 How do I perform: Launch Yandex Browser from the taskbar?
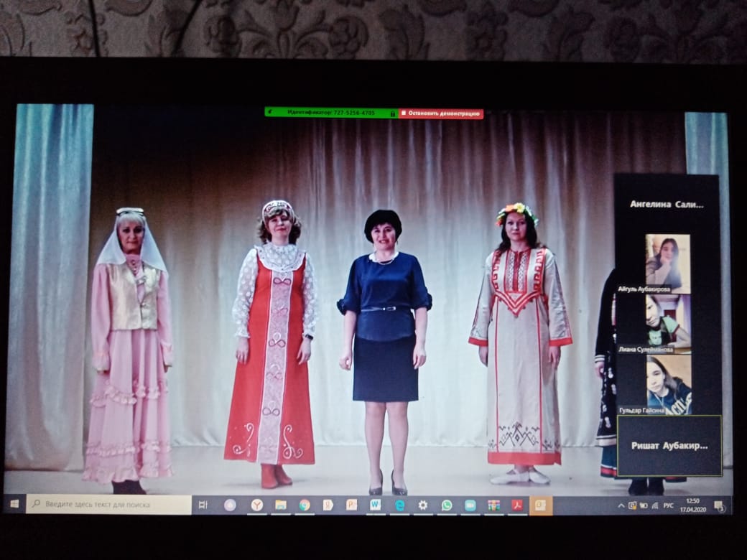pos(256,505)
